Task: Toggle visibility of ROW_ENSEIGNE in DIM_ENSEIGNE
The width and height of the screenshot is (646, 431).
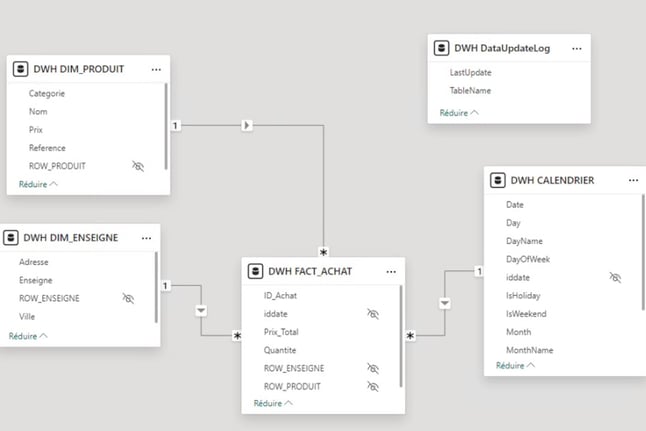Action: (x=128, y=298)
